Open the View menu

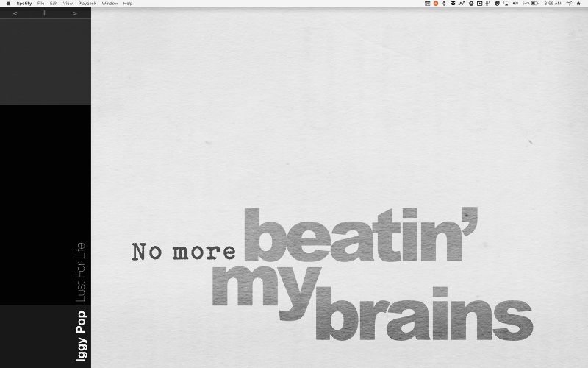tap(68, 4)
